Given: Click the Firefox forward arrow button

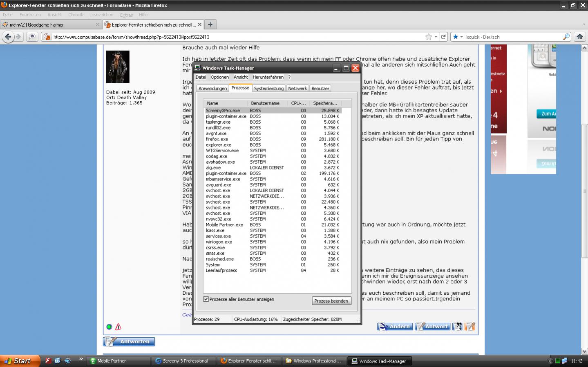Looking at the screenshot, I should point(18,37).
